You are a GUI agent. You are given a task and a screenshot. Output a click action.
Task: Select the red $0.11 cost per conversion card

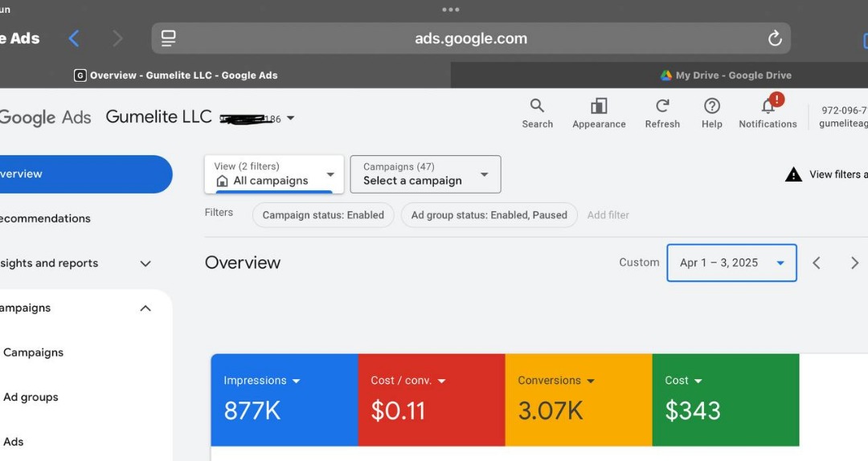(432, 400)
